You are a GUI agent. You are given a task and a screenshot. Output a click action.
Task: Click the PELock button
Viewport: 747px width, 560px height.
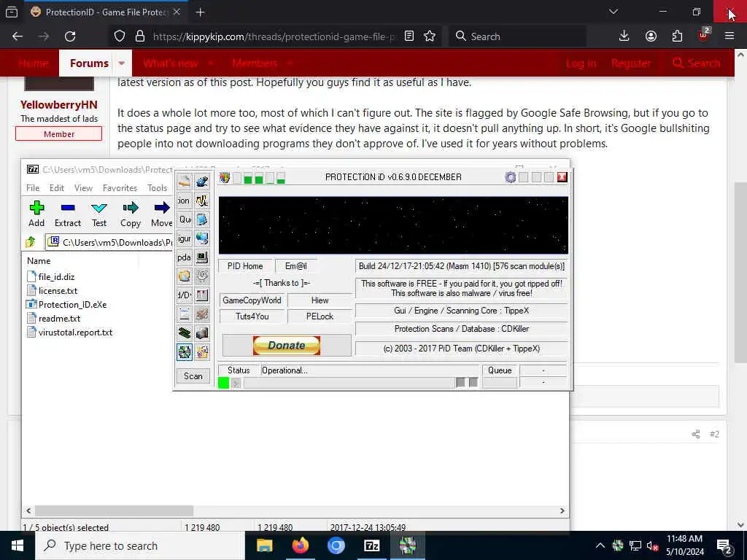click(x=320, y=316)
